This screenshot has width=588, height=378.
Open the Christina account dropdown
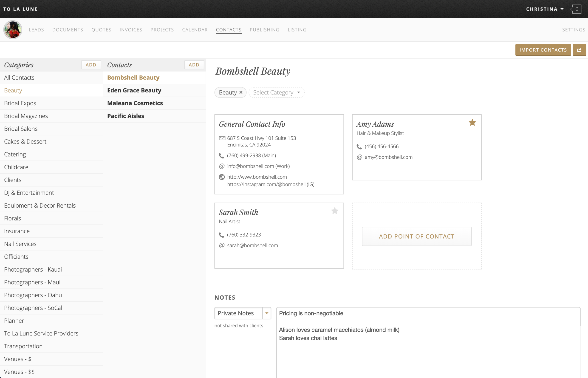click(545, 9)
